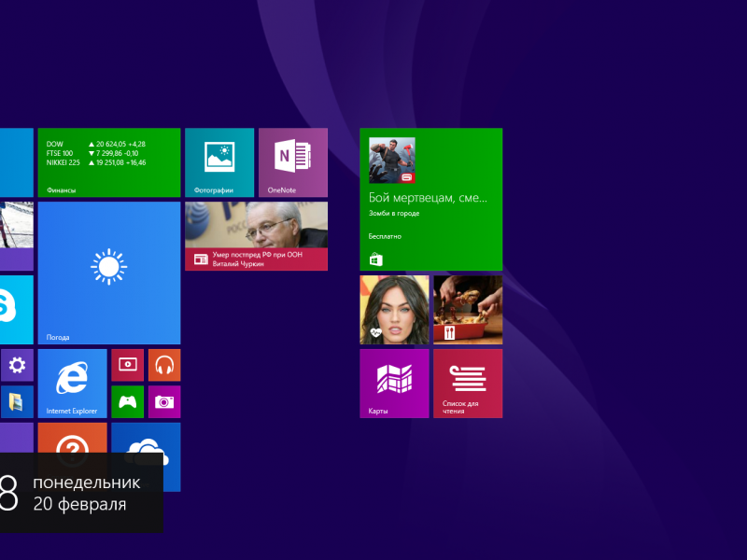Open the Food and Drink tile
The image size is (747, 560).
tap(468, 310)
